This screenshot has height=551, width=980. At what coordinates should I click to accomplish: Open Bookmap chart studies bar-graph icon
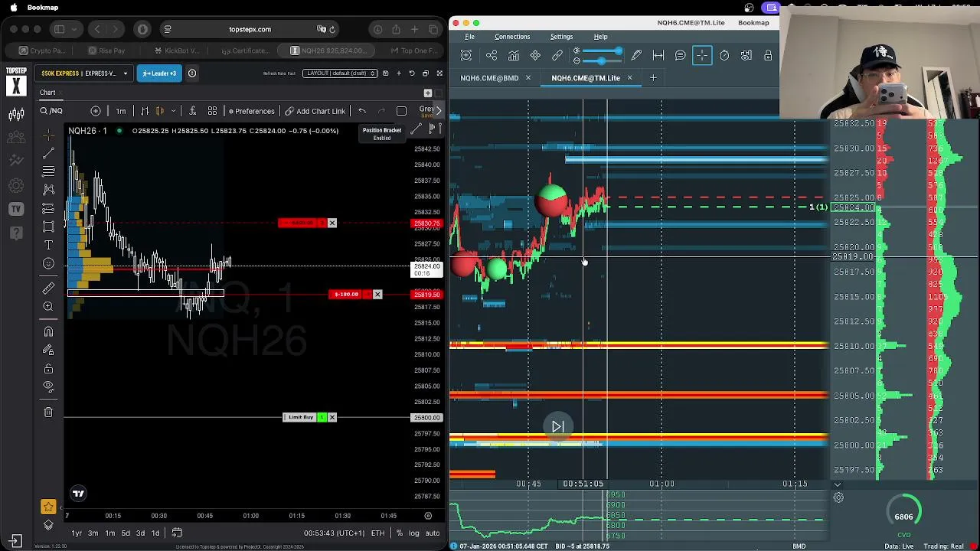[x=514, y=55]
